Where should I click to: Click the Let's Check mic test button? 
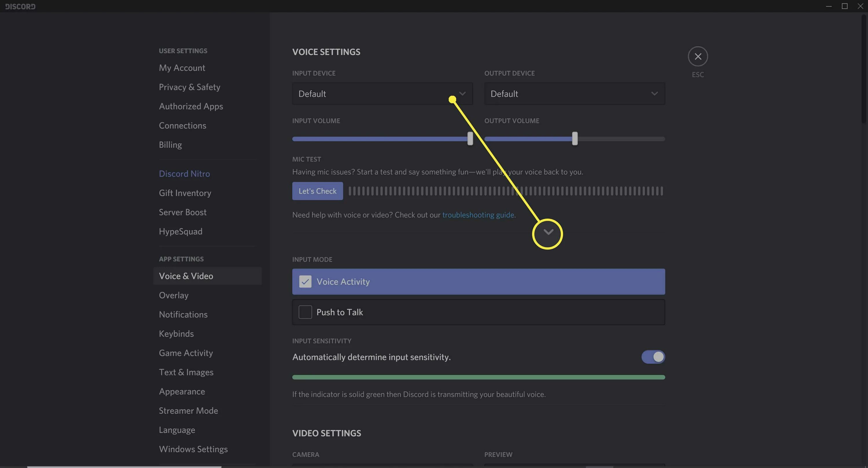click(x=317, y=191)
